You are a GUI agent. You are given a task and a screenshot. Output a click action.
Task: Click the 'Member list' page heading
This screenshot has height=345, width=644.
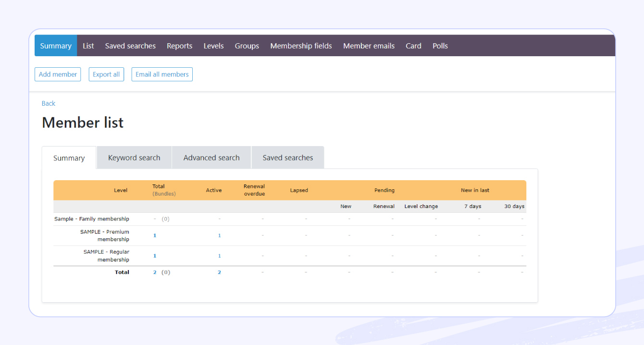pyautogui.click(x=83, y=123)
